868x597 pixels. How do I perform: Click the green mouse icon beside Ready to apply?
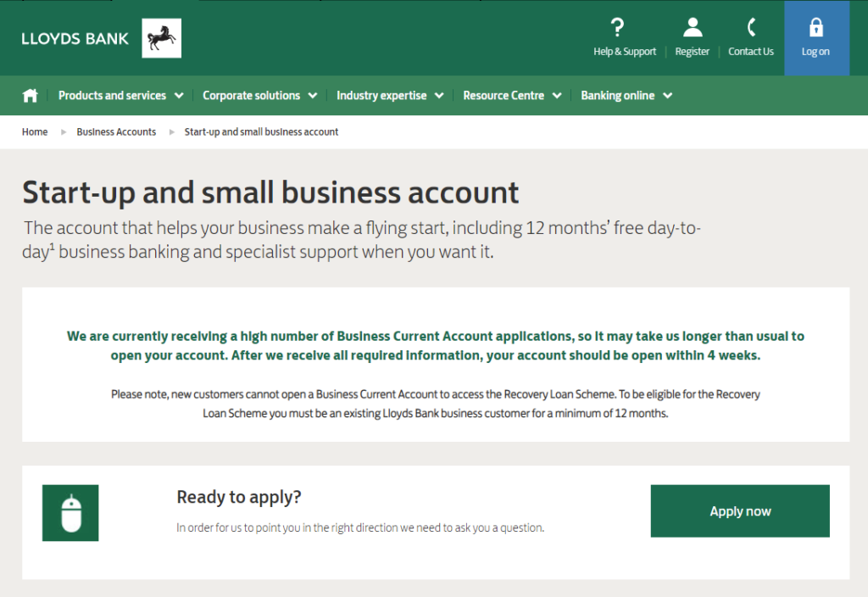70,513
